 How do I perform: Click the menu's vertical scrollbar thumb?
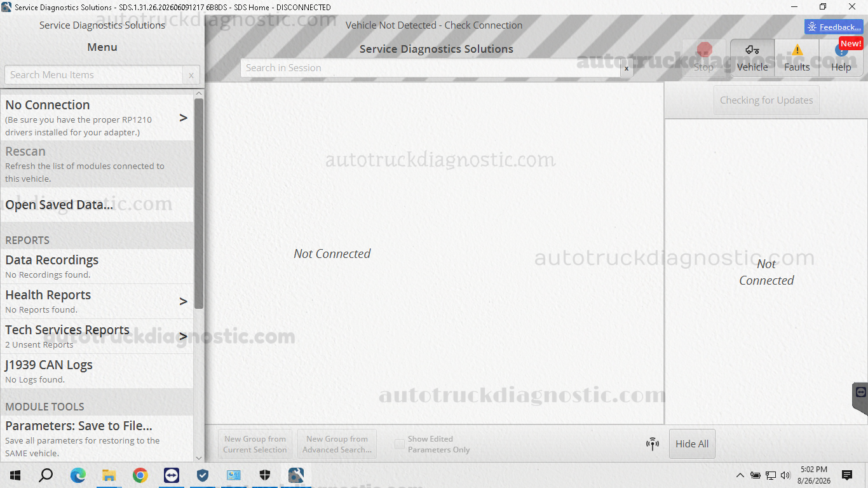coord(199,203)
